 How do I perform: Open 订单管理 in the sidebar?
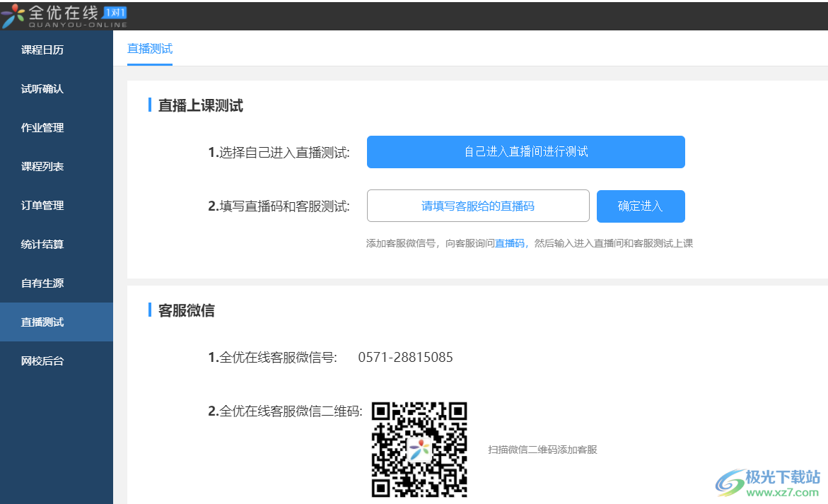(x=44, y=205)
